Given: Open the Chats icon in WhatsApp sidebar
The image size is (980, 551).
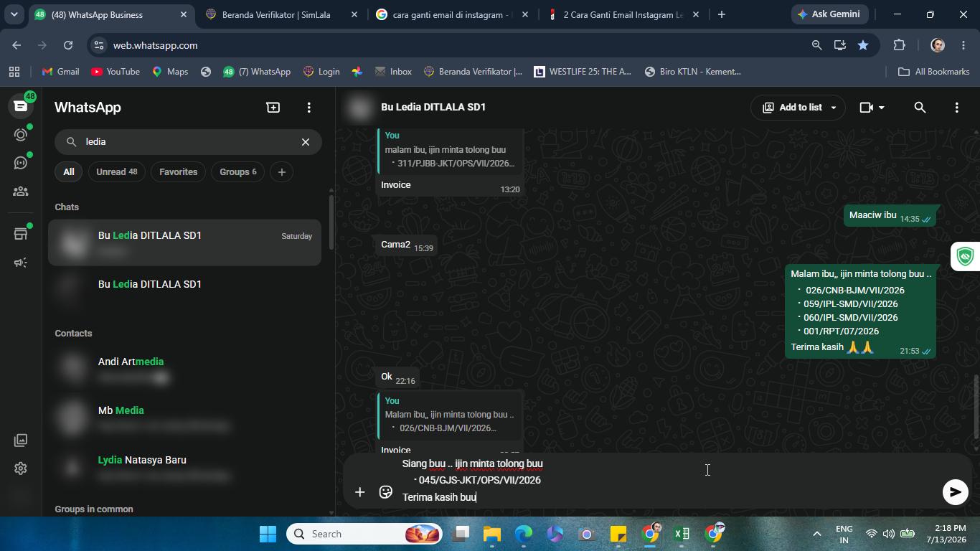Looking at the screenshot, I should [21, 106].
